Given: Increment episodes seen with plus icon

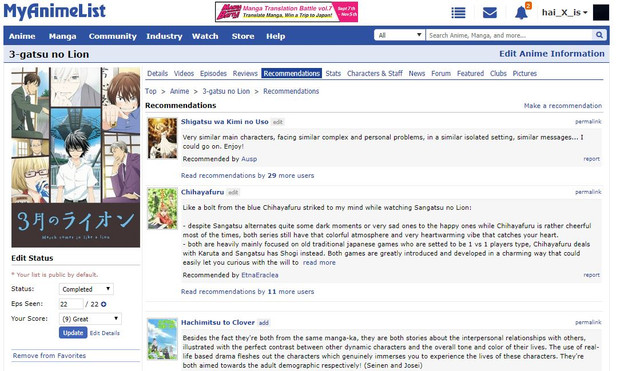Looking at the screenshot, I should 104,304.
